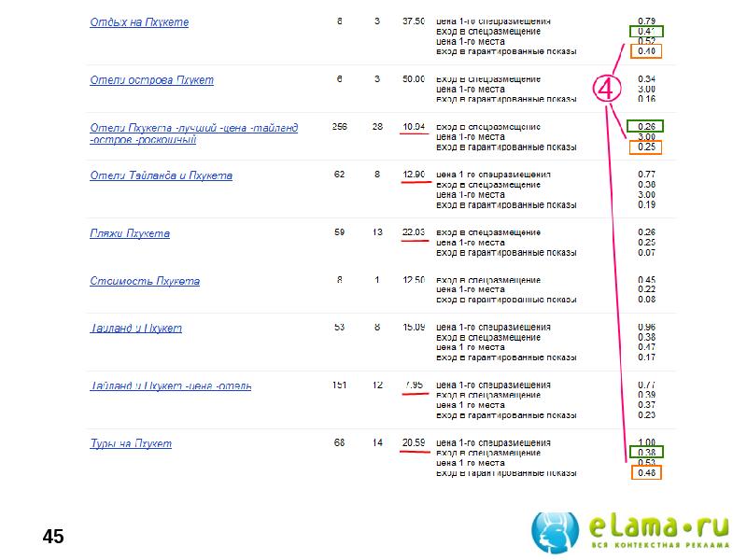The height and width of the screenshot is (560, 747).
Task: Open 'Отели Тайланда и Пхукета' link
Action: point(161,175)
